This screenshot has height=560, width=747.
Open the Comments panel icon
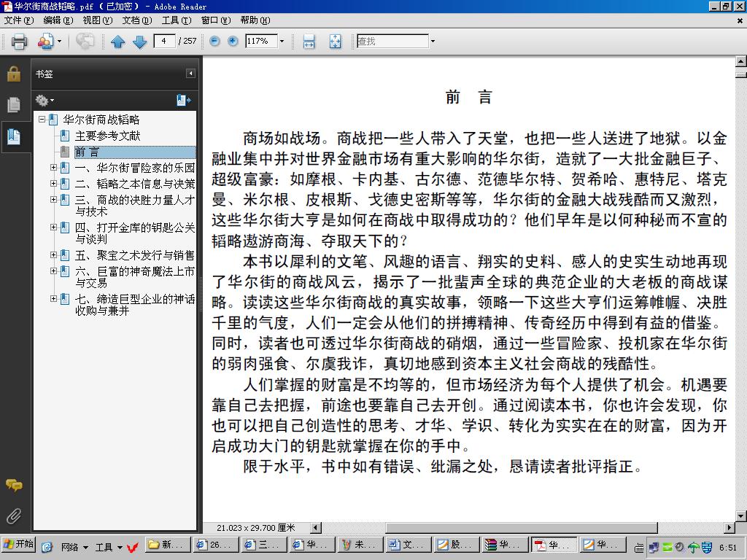[x=14, y=485]
